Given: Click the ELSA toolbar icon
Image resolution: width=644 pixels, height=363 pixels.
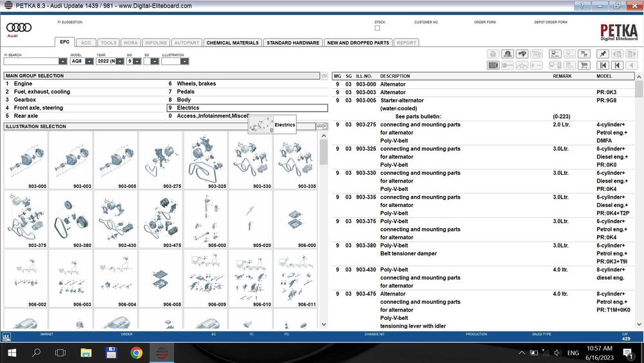Looking at the screenshot, I should [x=555, y=54].
